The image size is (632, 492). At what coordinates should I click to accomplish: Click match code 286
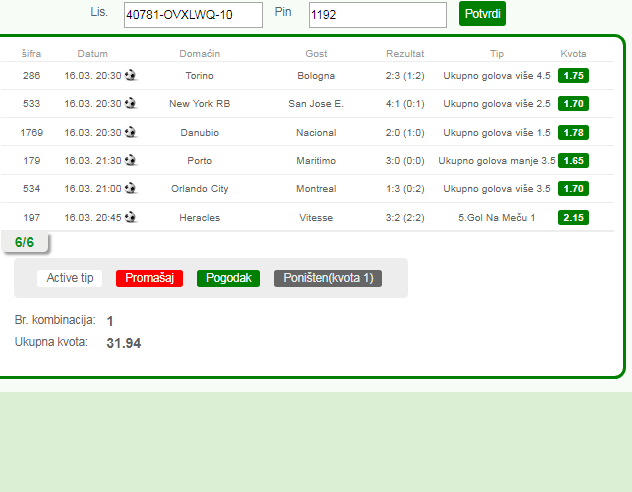click(x=31, y=76)
